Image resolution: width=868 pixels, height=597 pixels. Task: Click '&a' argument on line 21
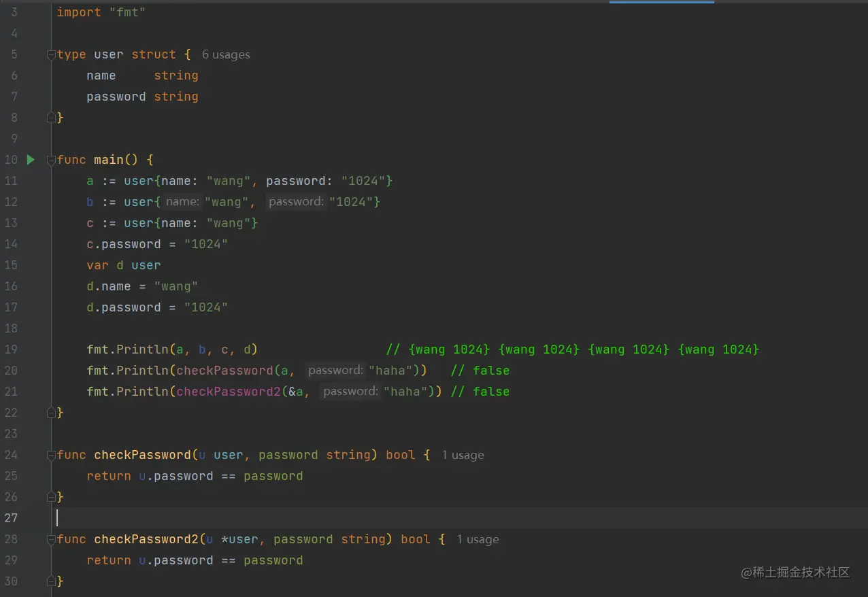[x=296, y=392]
